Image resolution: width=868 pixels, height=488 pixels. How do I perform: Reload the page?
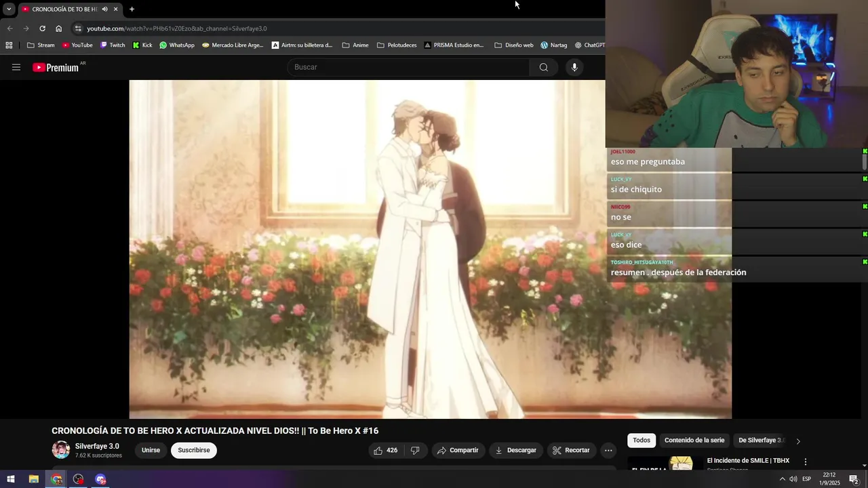[x=42, y=28]
